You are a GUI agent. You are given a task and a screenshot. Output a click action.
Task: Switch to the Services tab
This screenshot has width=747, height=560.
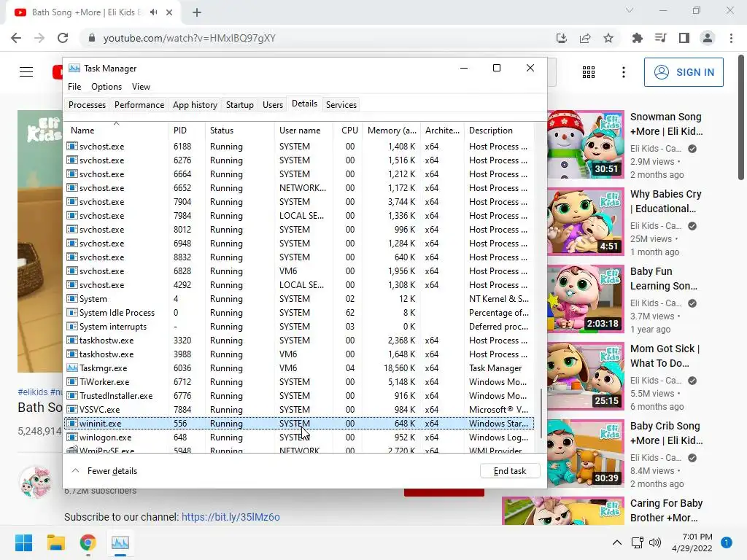(341, 105)
